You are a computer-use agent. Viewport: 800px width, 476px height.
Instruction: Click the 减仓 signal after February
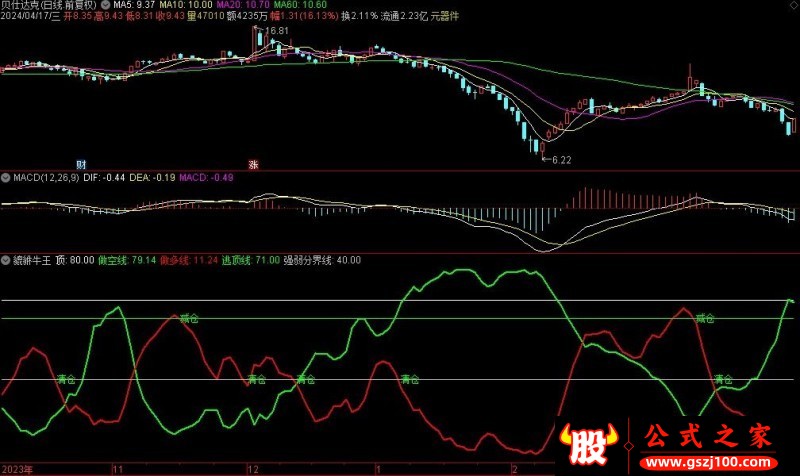[705, 319]
